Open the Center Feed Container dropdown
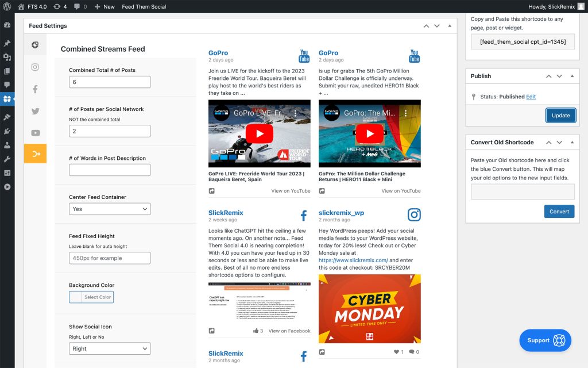This screenshot has width=588, height=368. 110,209
